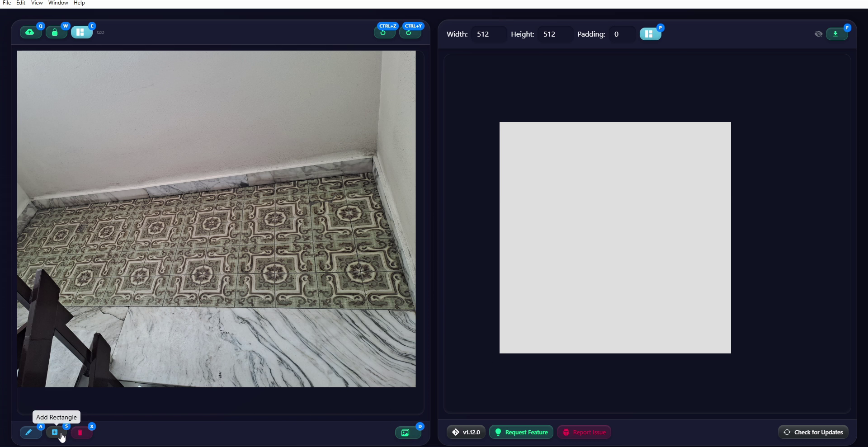This screenshot has width=868, height=447.
Task: Click the Height input field
Action: 555,34
